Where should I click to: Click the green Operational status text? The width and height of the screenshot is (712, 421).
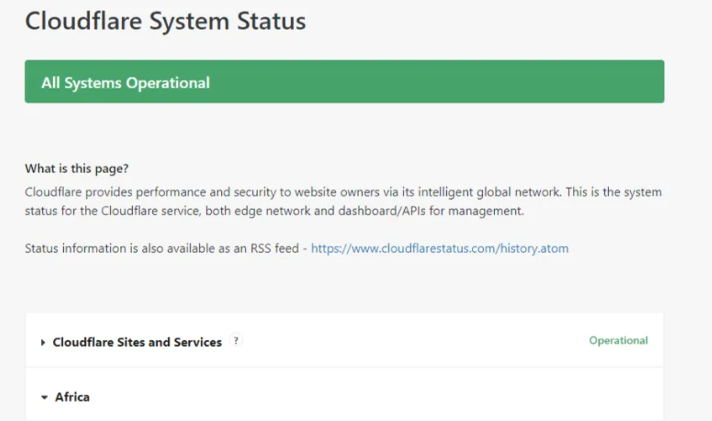tap(618, 341)
